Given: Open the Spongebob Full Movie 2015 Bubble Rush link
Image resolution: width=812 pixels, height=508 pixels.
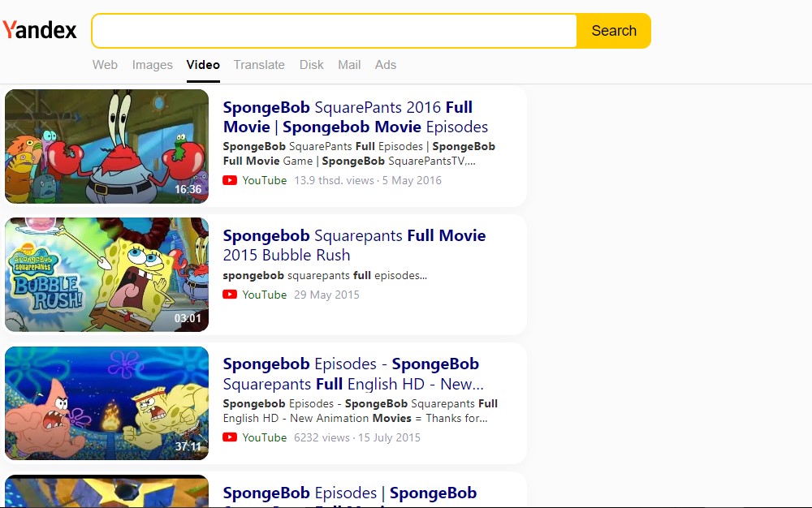Looking at the screenshot, I should coord(354,245).
